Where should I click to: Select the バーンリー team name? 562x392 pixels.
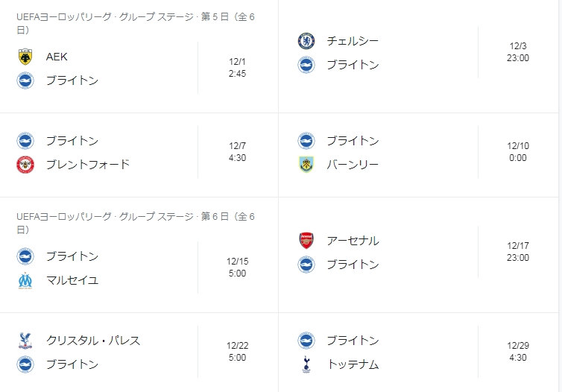[353, 165]
